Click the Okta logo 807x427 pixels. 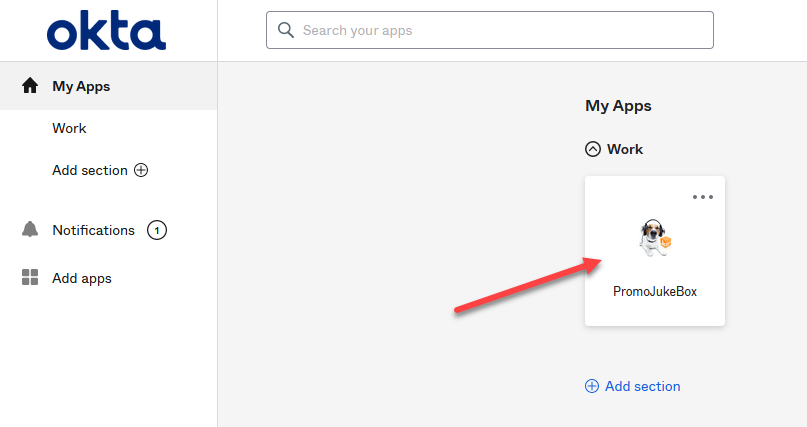tap(106, 32)
